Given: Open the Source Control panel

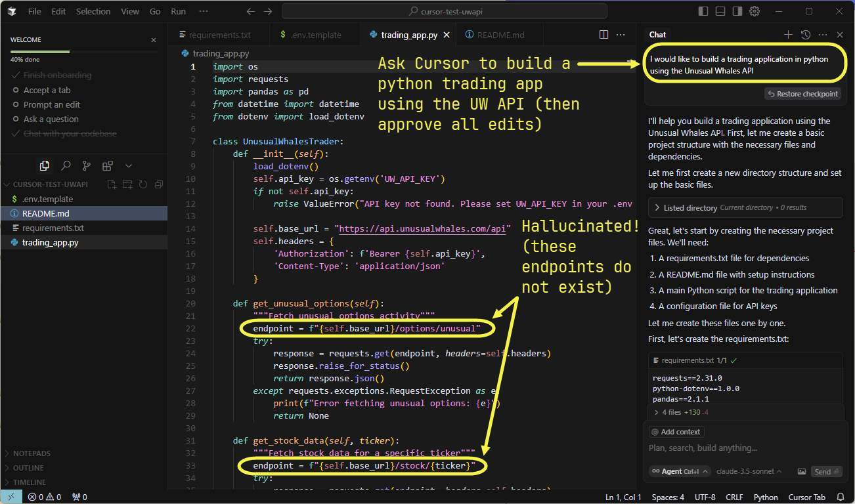Looking at the screenshot, I should (85, 165).
